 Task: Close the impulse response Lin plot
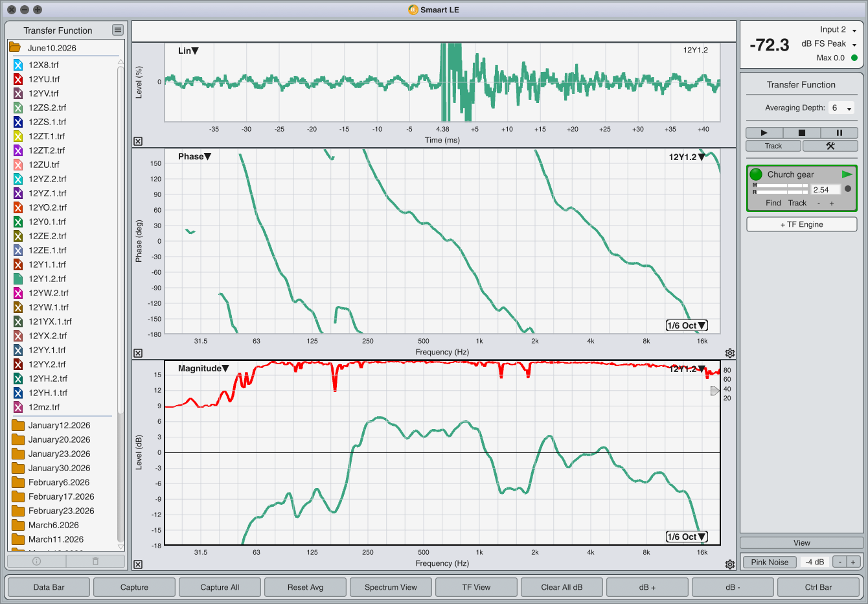pos(138,141)
